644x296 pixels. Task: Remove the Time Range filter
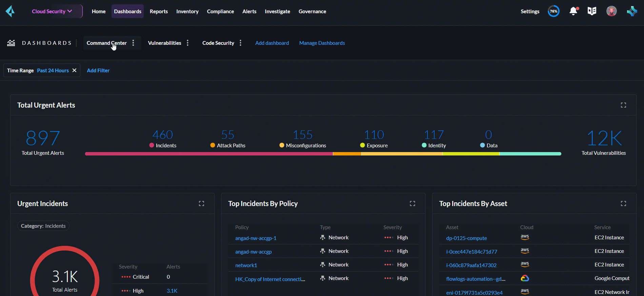pyautogui.click(x=75, y=70)
